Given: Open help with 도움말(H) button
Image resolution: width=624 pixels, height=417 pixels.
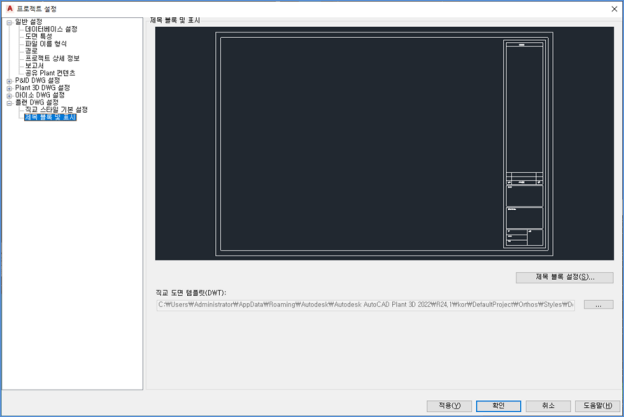Looking at the screenshot, I should tap(598, 406).
